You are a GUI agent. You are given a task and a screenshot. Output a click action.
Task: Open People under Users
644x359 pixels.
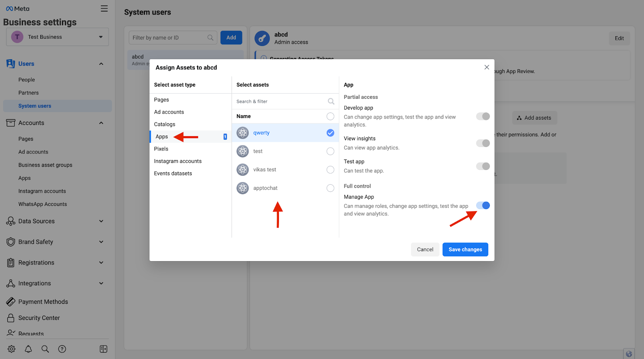[x=27, y=80]
